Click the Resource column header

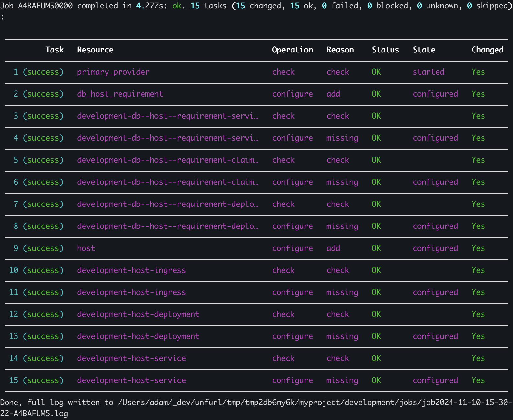95,50
